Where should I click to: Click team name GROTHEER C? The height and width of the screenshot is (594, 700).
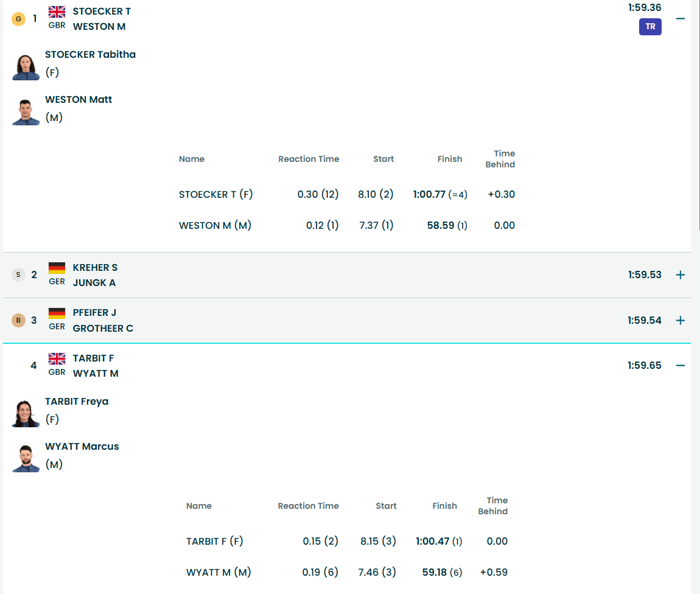coord(103,328)
